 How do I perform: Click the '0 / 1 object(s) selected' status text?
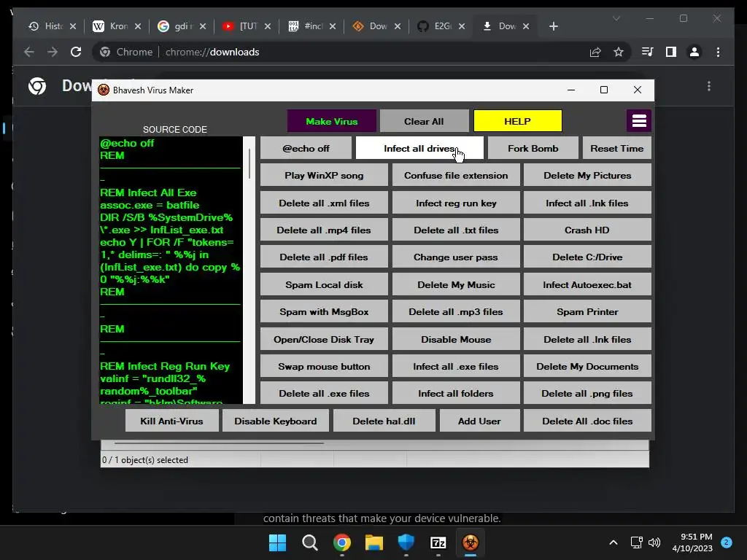[x=145, y=460]
